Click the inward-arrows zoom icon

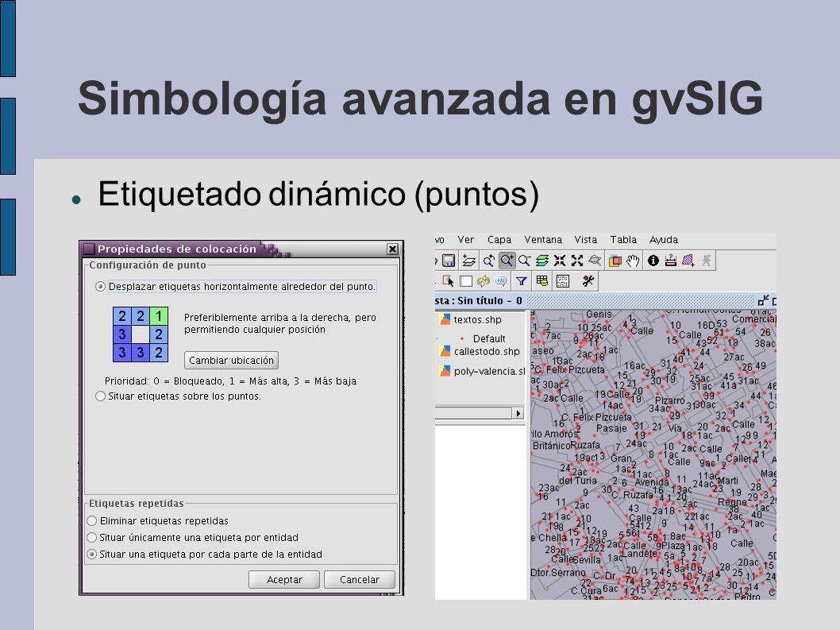click(x=559, y=261)
